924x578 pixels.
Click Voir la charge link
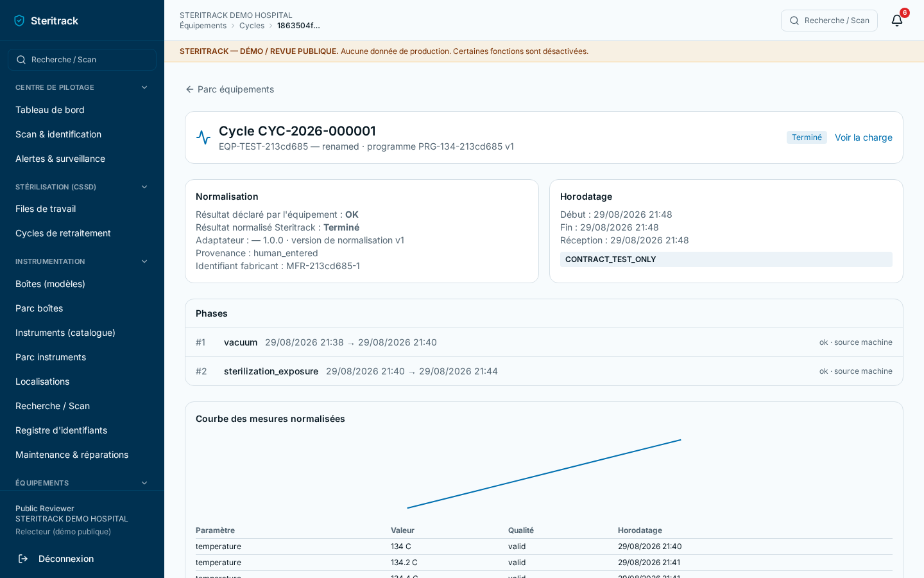pyautogui.click(x=864, y=137)
